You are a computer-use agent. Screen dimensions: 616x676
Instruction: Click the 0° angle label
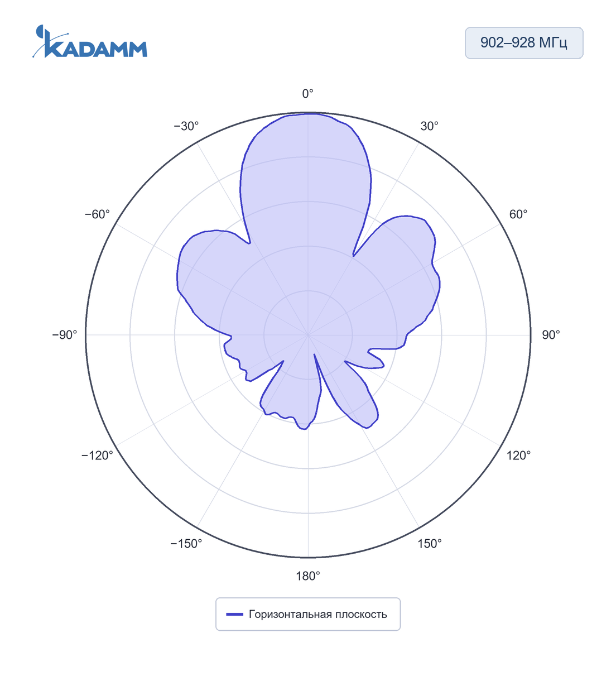point(308,94)
